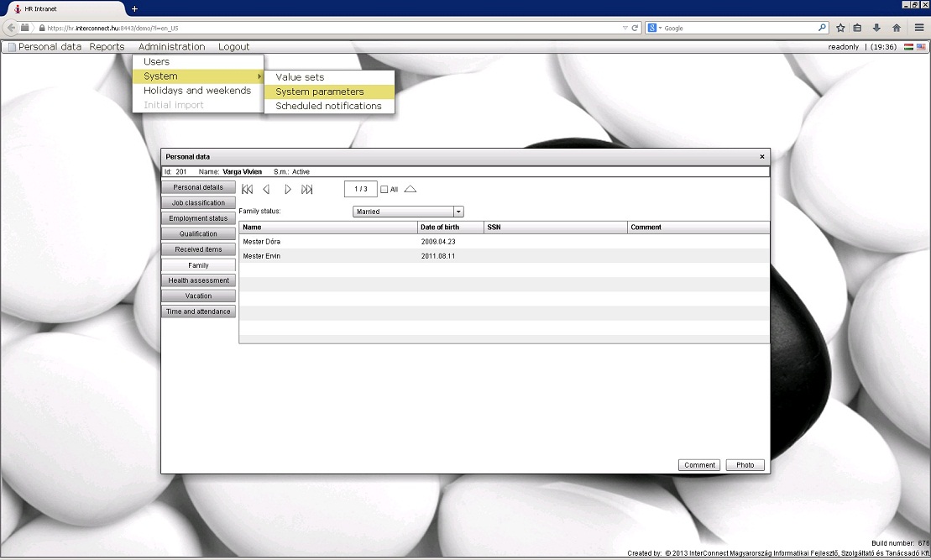Sort by the Name column header
The width and height of the screenshot is (931, 560).
tap(328, 227)
